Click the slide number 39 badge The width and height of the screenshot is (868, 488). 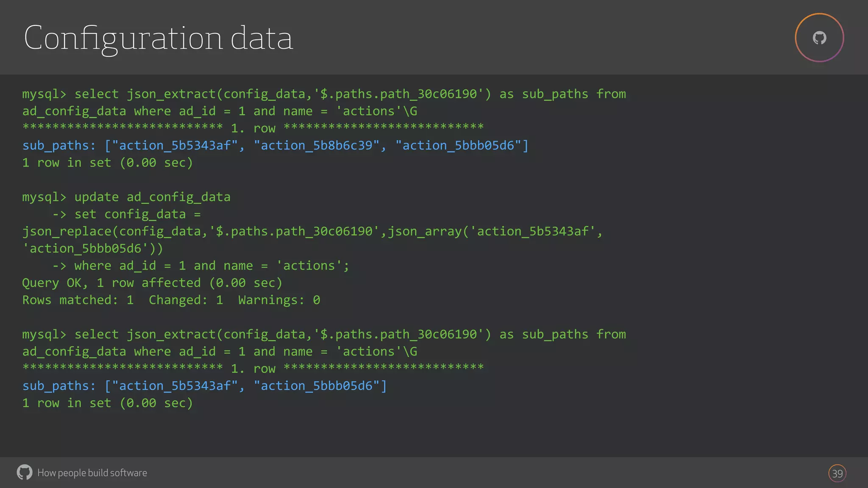point(837,473)
